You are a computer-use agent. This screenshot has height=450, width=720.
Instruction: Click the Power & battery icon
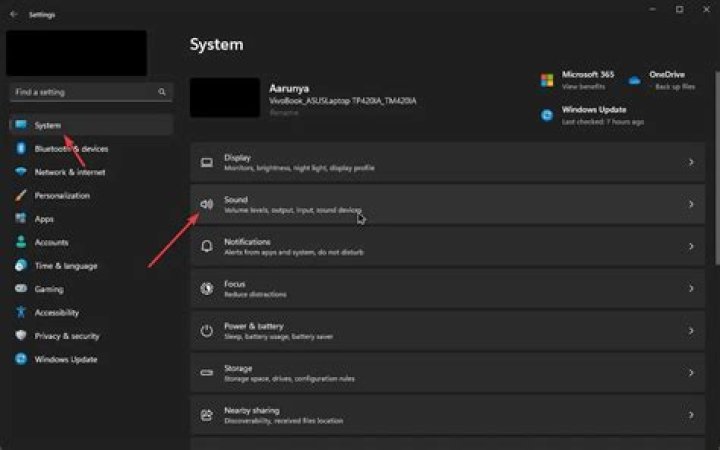tap(207, 331)
